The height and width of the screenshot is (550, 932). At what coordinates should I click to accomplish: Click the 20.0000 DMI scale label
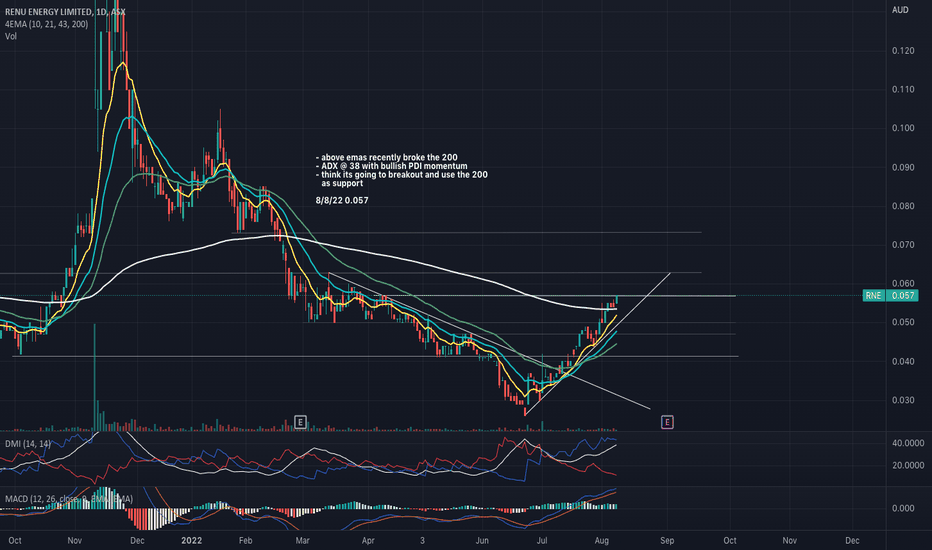908,466
